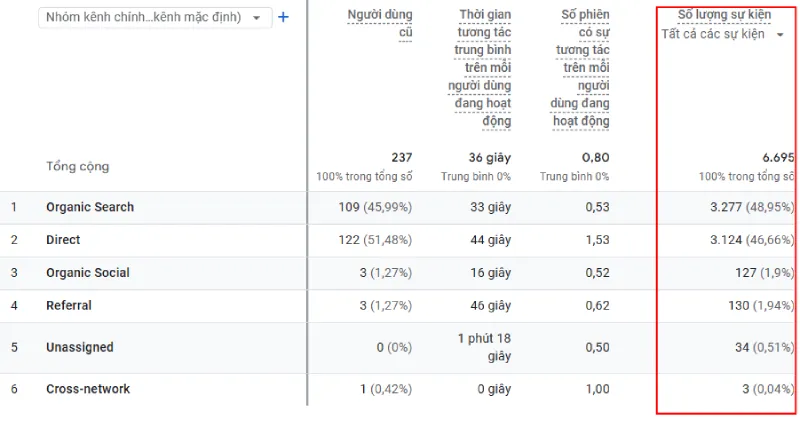Click Organic Search event count 3.277
The height and width of the screenshot is (427, 800).
732,207
